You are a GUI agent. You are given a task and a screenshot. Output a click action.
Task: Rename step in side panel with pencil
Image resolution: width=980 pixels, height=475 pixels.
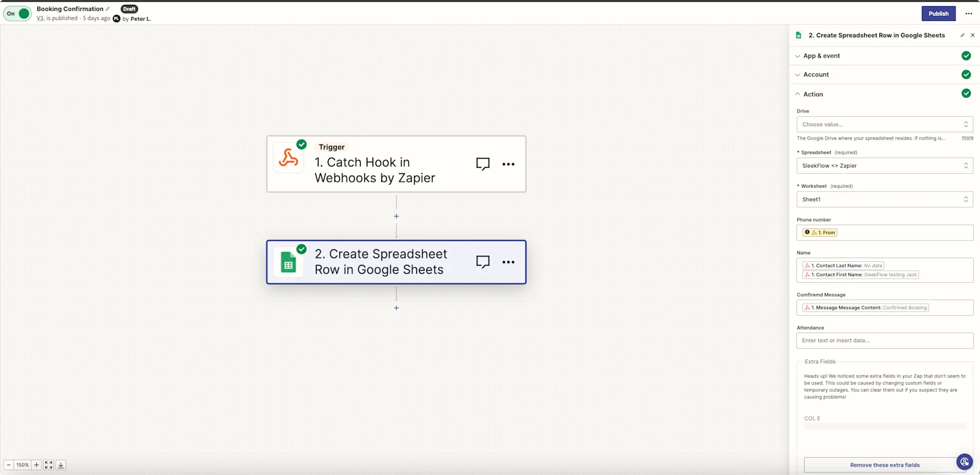point(962,36)
